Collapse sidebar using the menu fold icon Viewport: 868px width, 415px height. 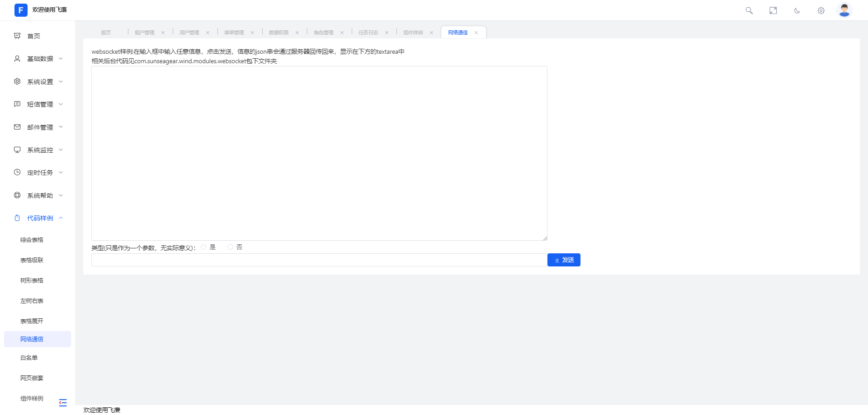point(63,402)
